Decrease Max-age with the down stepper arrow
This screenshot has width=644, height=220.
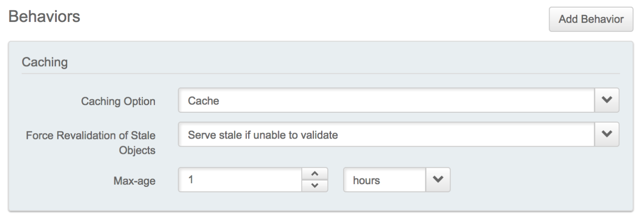point(314,186)
